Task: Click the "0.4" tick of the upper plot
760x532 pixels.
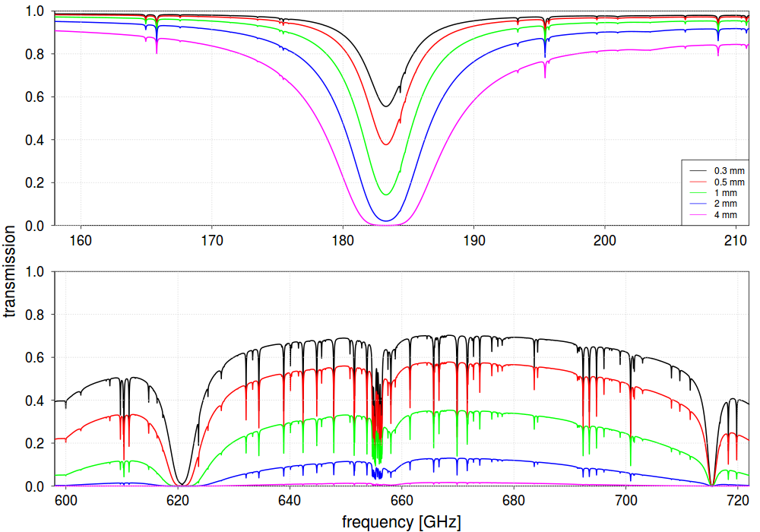Action: click(x=34, y=140)
